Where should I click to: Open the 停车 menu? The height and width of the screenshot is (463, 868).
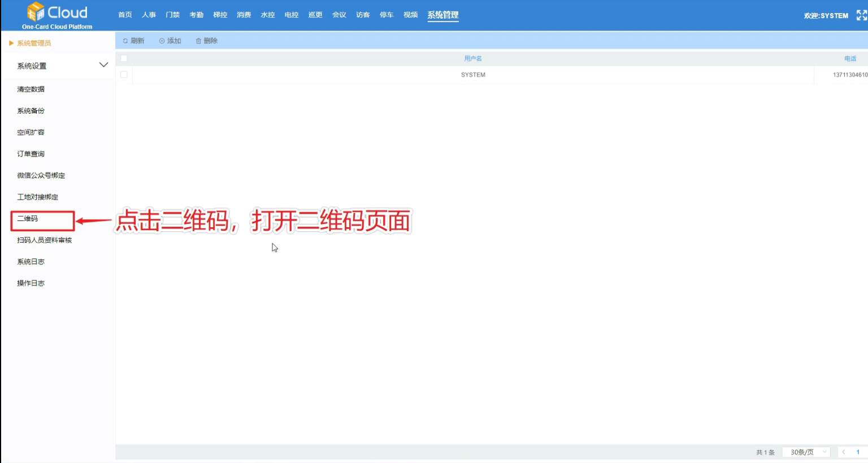coord(387,15)
